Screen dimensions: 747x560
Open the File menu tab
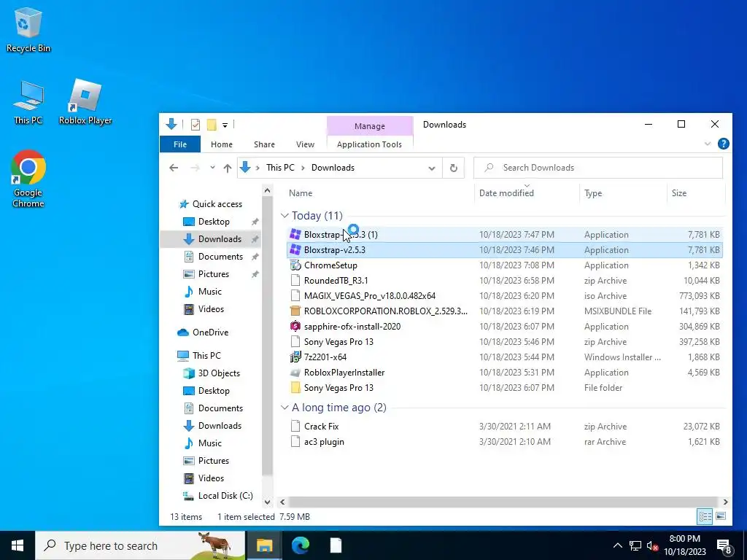click(x=180, y=144)
